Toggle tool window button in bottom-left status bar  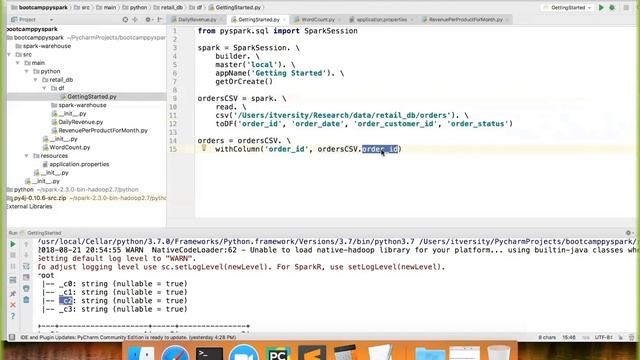point(12,338)
